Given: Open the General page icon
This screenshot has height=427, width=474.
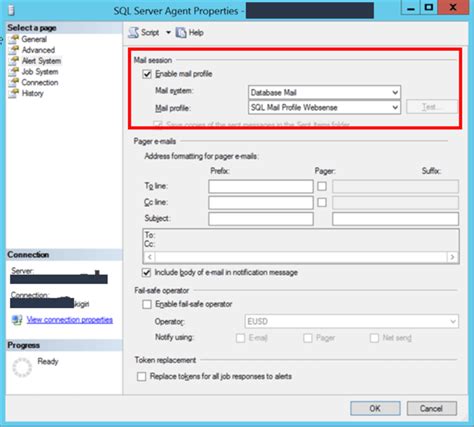Looking at the screenshot, I should (x=14, y=39).
